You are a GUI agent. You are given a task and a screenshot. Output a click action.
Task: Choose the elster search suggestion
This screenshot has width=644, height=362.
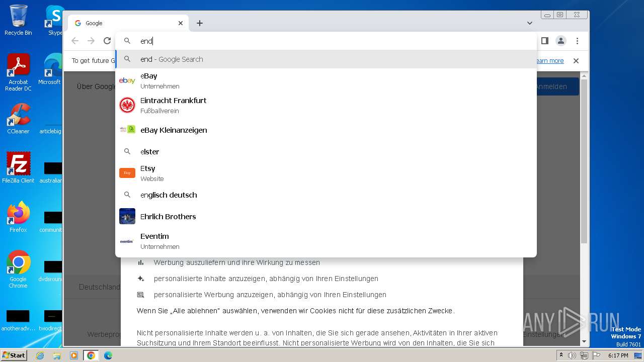click(x=326, y=152)
